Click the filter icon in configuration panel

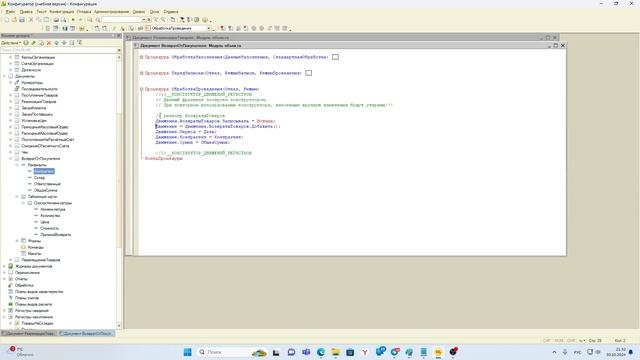(80, 43)
